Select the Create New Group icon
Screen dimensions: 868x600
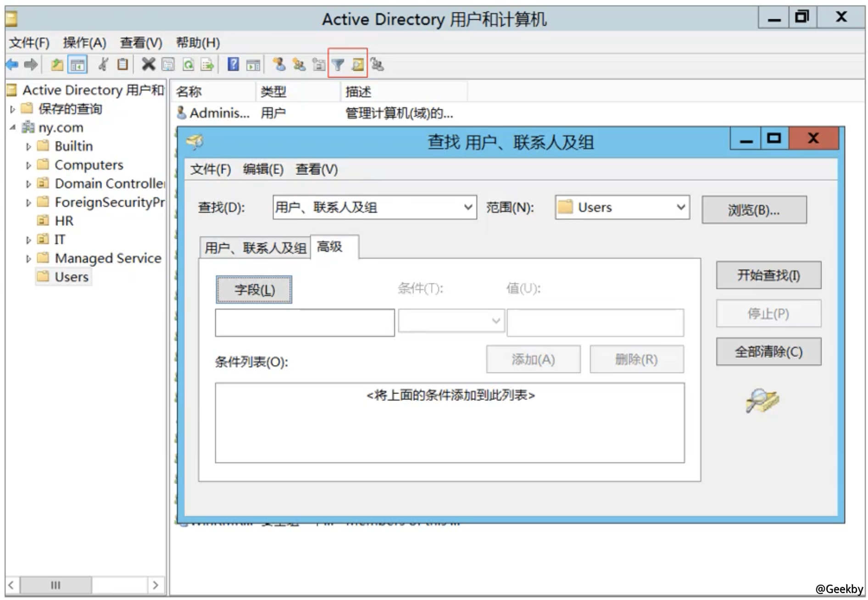point(299,64)
